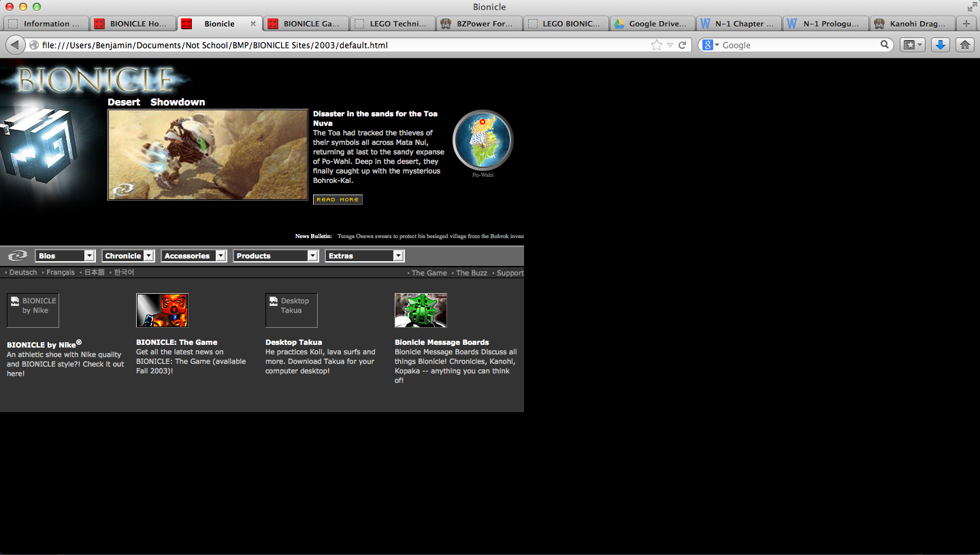Click the Tahu thumbnail for BIONICLE: The Game
980x555 pixels.
pos(162,310)
